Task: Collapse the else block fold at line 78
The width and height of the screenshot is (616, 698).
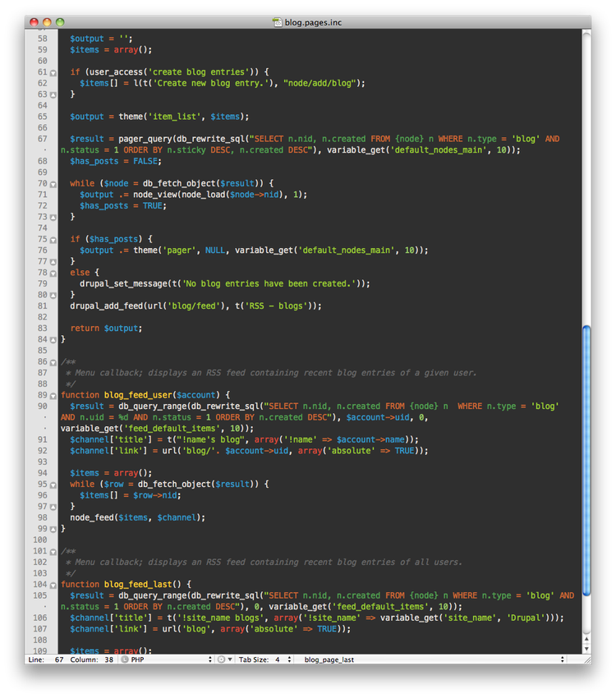Action: tap(53, 273)
